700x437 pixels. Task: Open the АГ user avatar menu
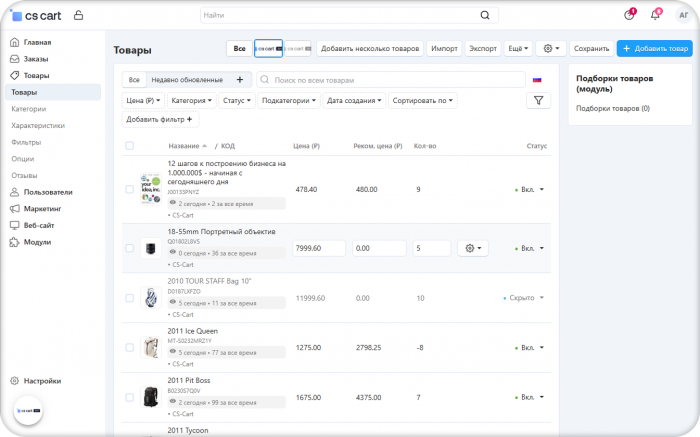683,15
